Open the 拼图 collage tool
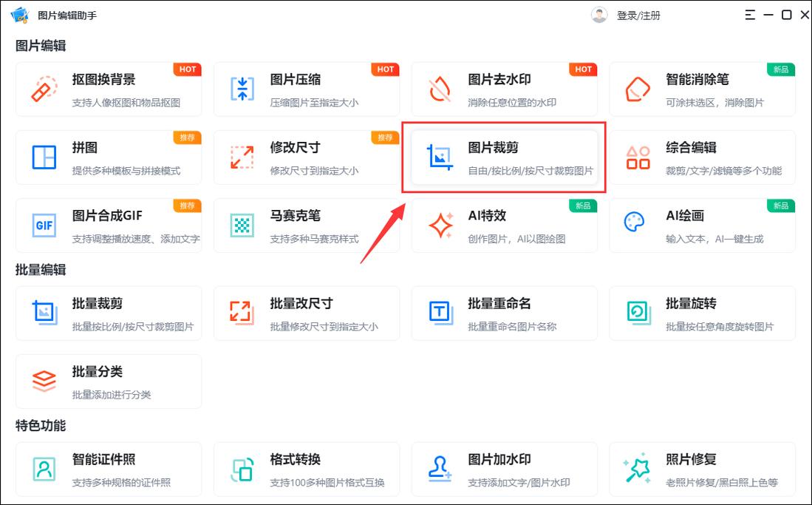Screen dimensions: 812x505 (x=109, y=157)
